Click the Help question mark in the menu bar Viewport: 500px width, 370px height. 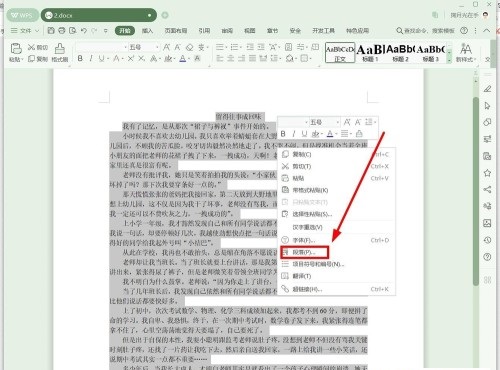pyautogui.click(x=464, y=31)
